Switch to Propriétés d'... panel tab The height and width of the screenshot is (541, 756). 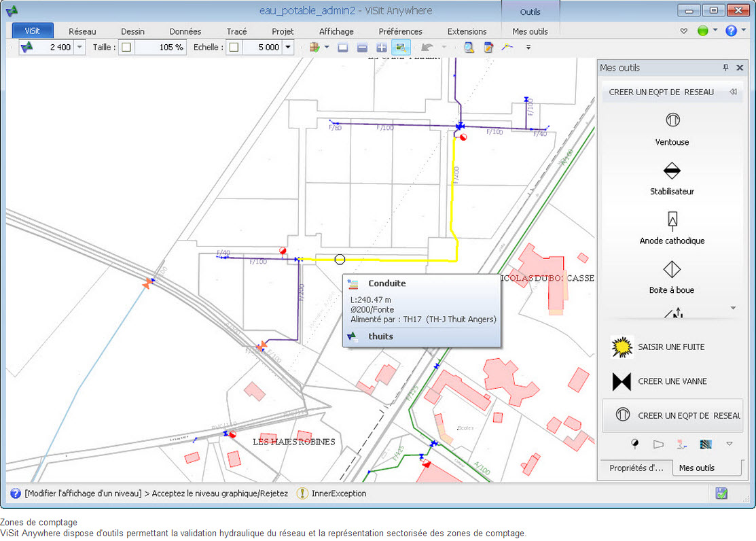coord(636,468)
